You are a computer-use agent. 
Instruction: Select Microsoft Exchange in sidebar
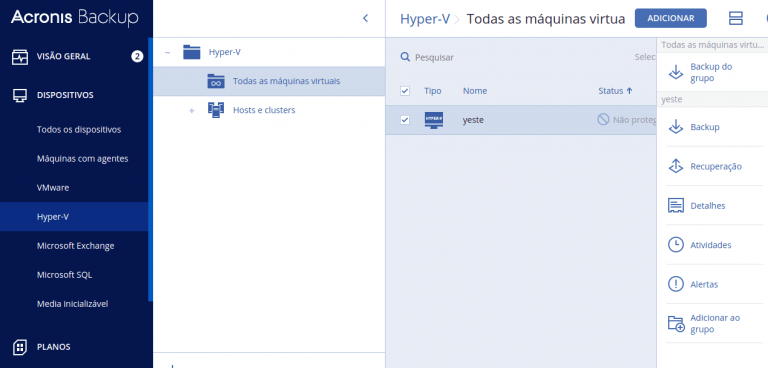coord(75,246)
